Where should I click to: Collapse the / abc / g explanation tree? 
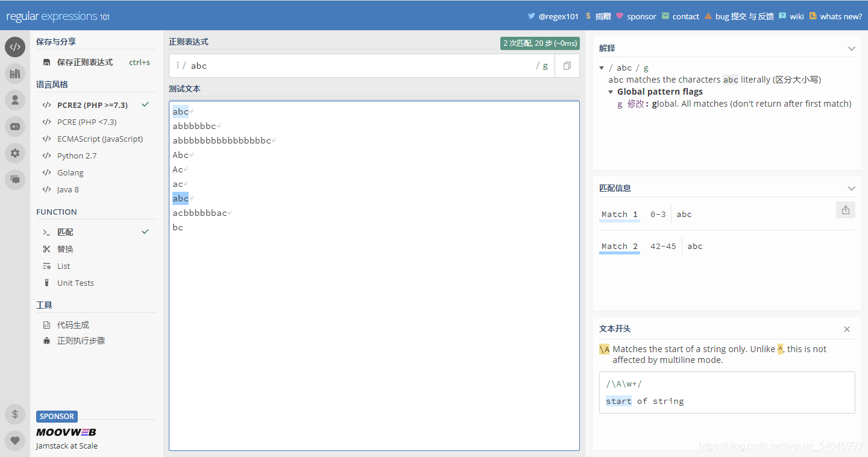[602, 68]
